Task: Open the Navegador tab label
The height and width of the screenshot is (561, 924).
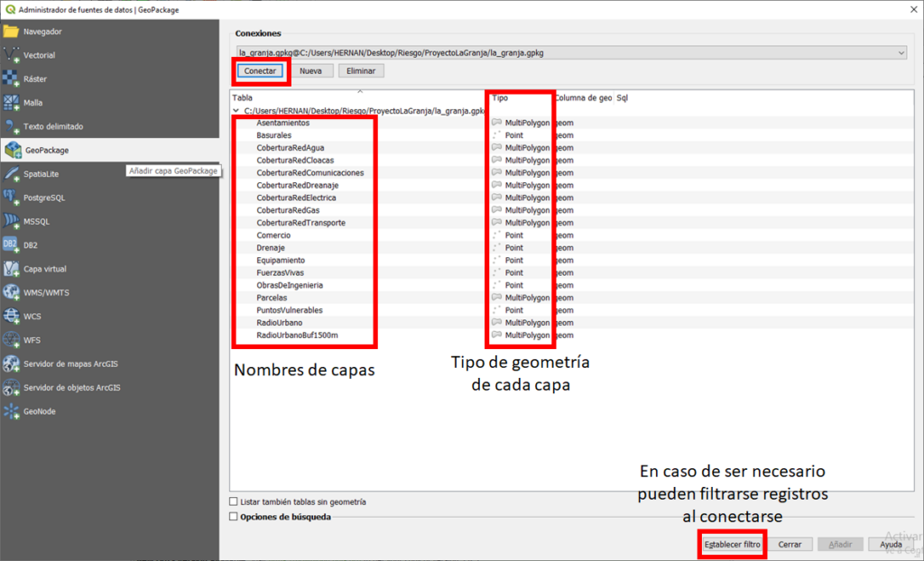Action: pos(42,32)
